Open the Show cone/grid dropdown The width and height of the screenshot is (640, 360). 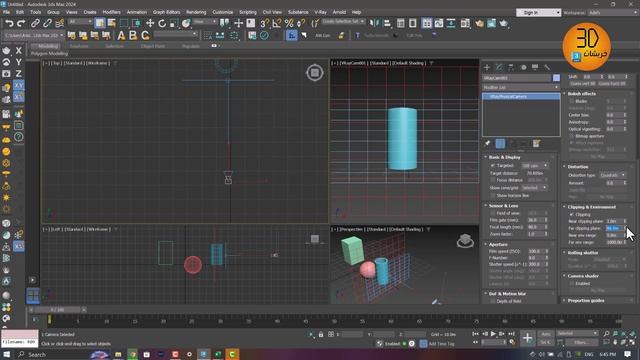coord(534,188)
